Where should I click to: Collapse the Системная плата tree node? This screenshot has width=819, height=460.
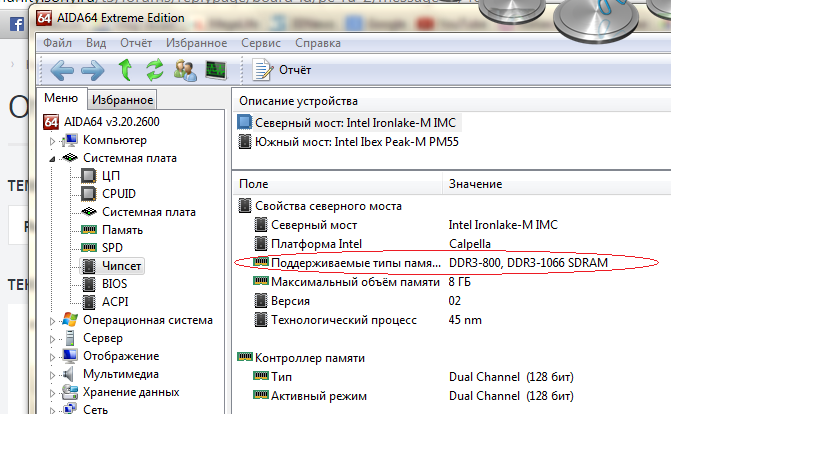click(53, 159)
